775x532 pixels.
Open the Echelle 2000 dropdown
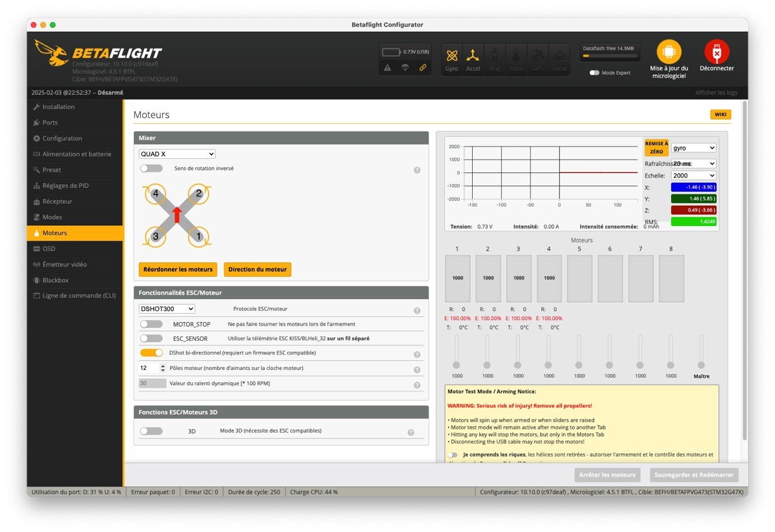694,176
